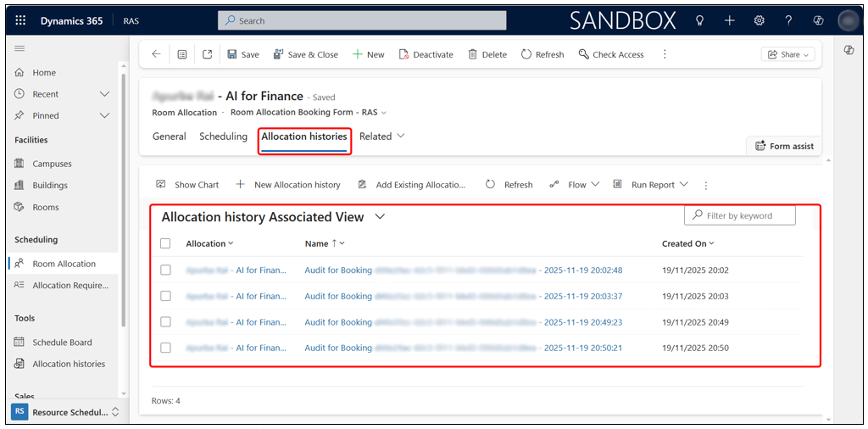Open the Settings gear icon

click(x=759, y=20)
